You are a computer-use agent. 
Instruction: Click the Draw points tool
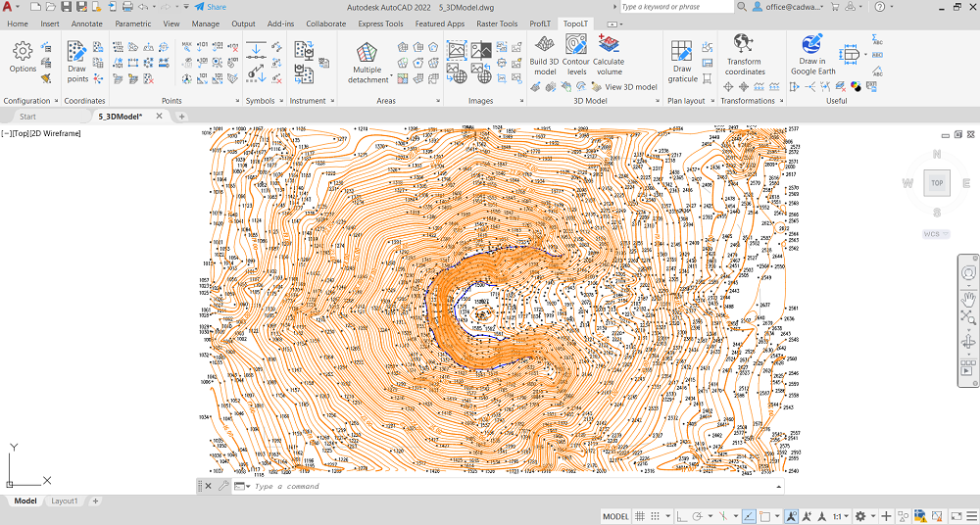[x=77, y=62]
